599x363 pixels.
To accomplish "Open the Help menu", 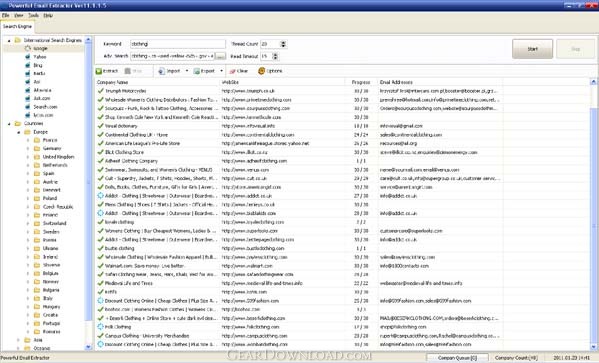I will [x=48, y=15].
